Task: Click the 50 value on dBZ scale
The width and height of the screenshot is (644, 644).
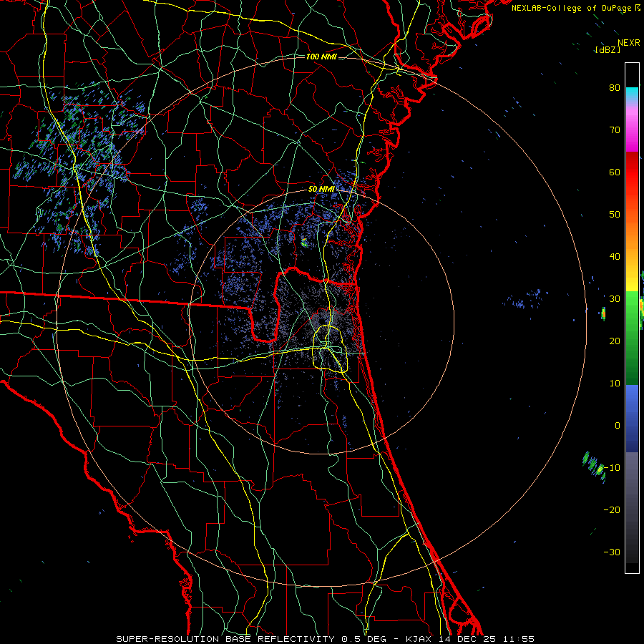Action: point(615,215)
